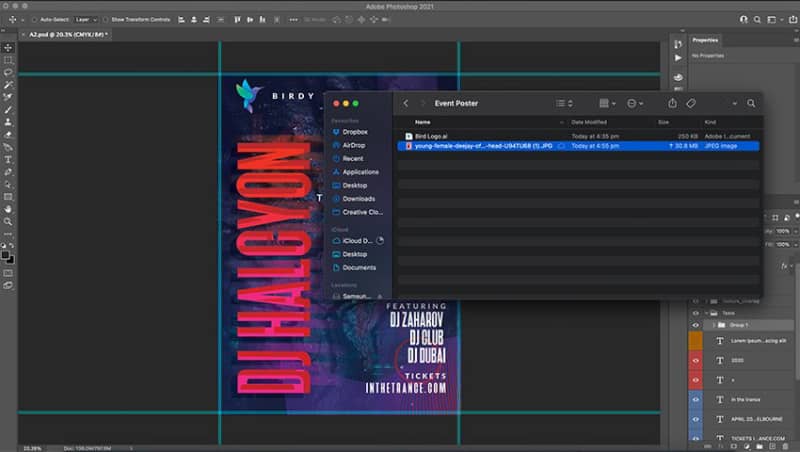The width and height of the screenshot is (800, 452).
Task: Toggle visibility of Group 1 layer
Action: [695, 325]
